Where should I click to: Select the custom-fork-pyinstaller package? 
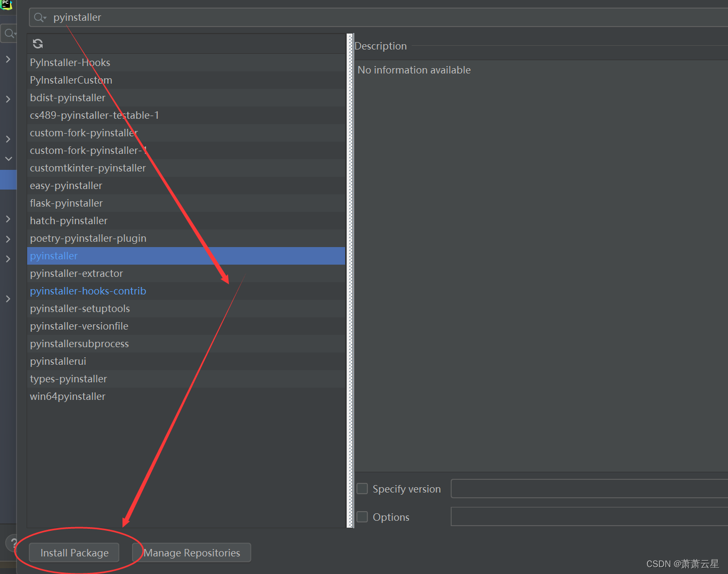click(x=186, y=133)
